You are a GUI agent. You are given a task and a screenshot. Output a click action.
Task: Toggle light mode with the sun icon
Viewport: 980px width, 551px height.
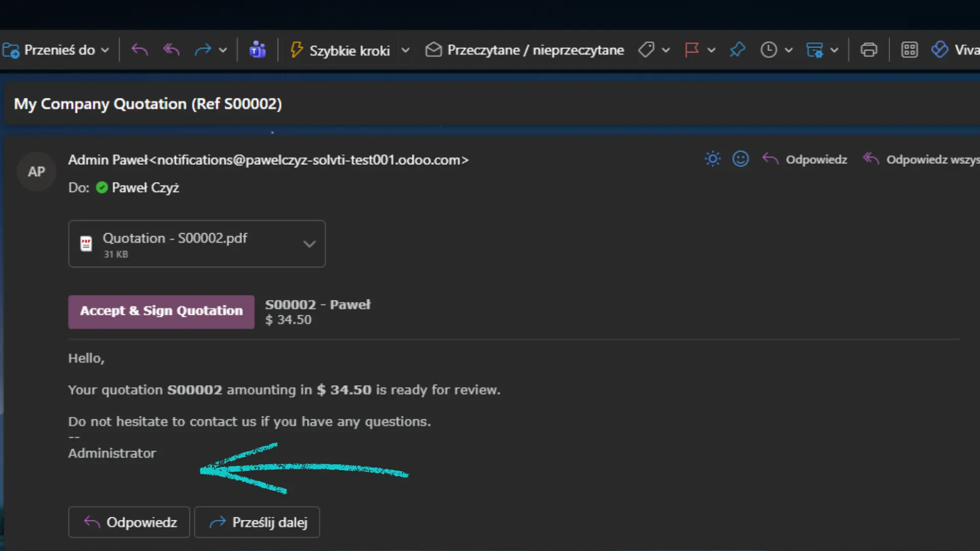pos(713,159)
